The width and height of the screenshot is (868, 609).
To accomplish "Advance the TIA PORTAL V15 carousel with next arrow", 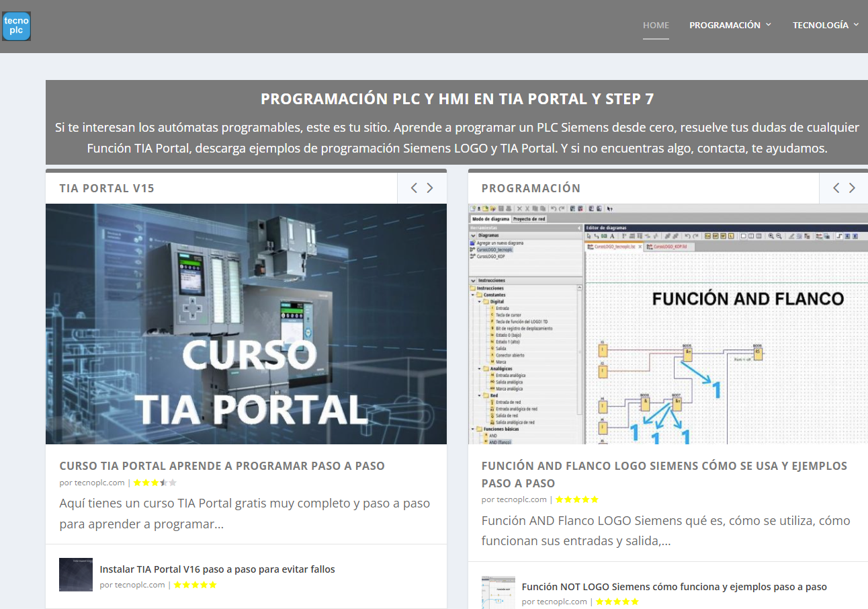I will (x=431, y=188).
